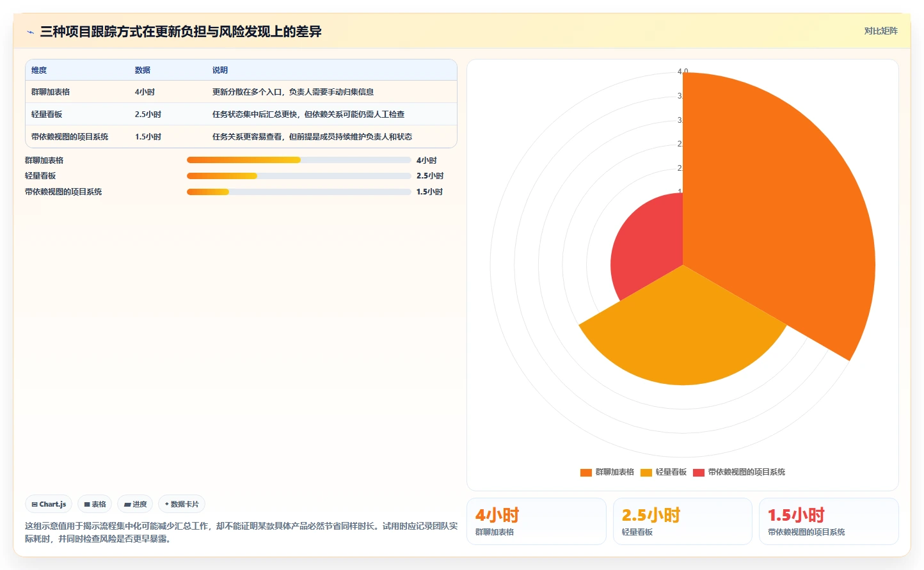Click the 轻量看板 table cell
The image size is (924, 570).
(47, 115)
